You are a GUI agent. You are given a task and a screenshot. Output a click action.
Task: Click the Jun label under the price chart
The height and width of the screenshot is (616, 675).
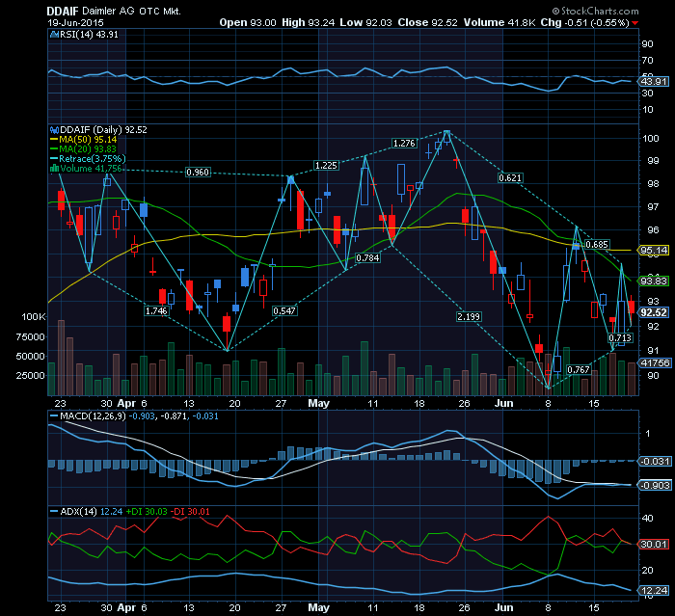[503, 403]
